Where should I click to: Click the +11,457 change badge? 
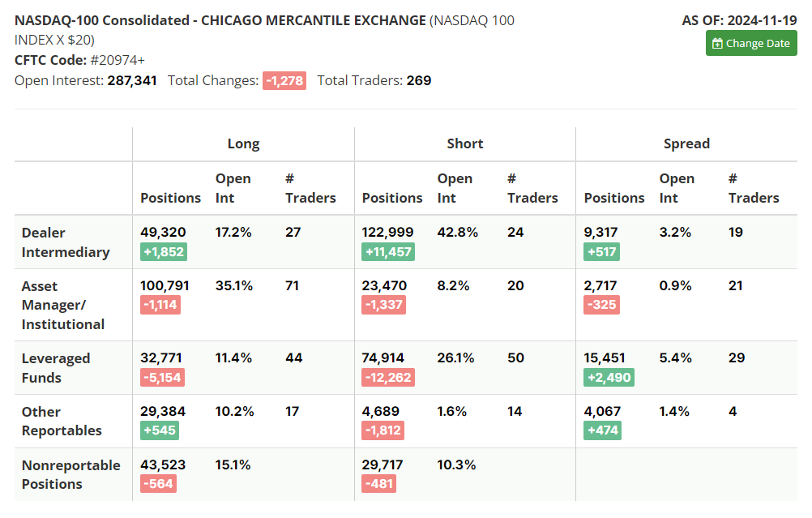coord(388,252)
